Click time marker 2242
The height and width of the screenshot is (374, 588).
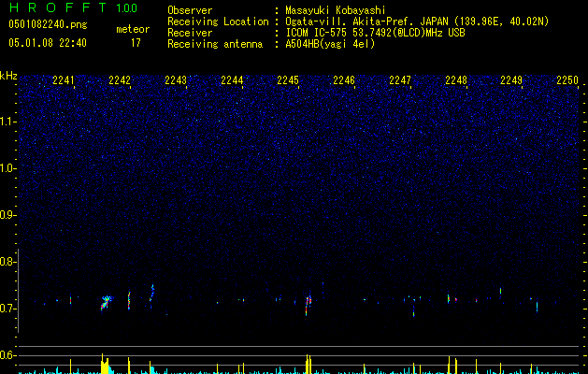120,80
